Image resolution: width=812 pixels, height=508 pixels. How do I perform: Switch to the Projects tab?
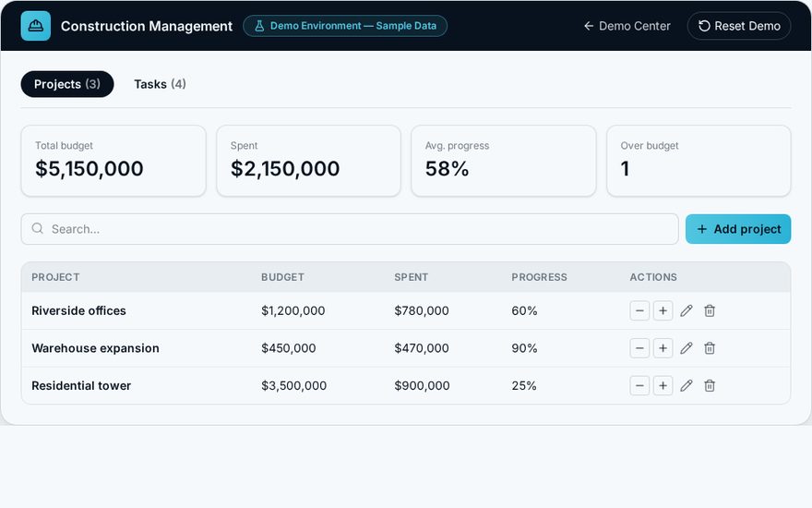[x=67, y=84]
